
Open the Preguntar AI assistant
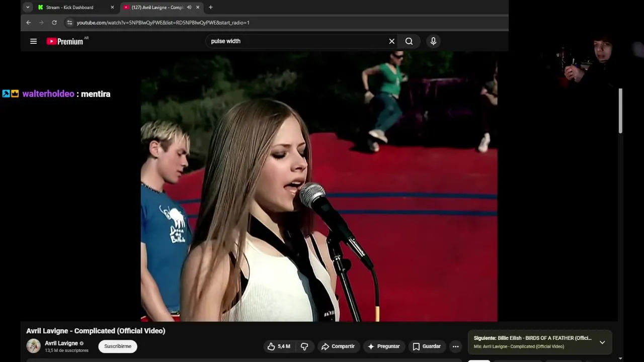coord(384,346)
